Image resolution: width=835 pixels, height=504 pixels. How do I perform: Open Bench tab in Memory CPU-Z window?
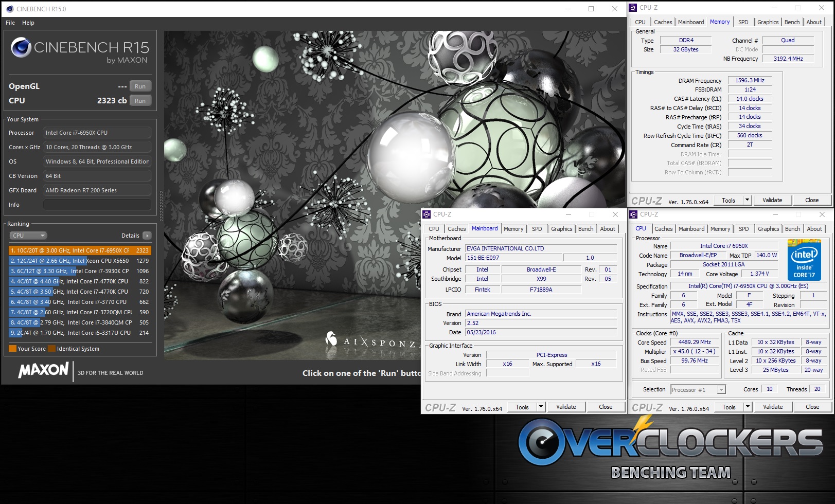[792, 22]
